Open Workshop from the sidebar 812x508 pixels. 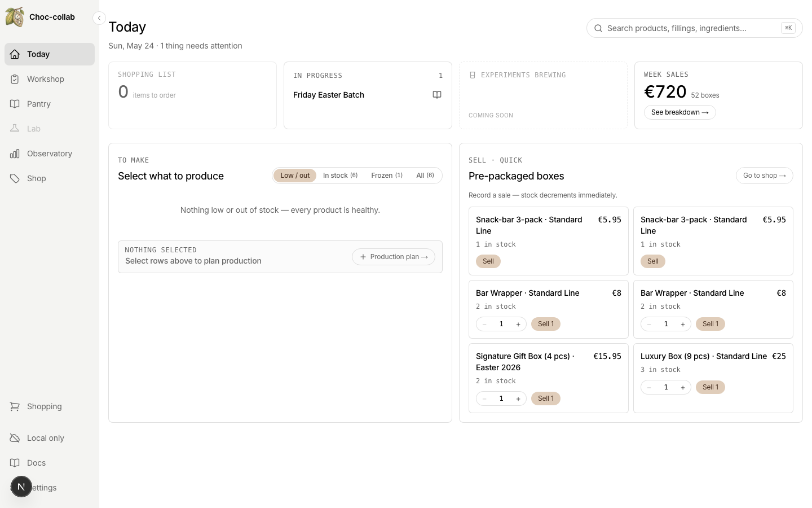(x=50, y=79)
